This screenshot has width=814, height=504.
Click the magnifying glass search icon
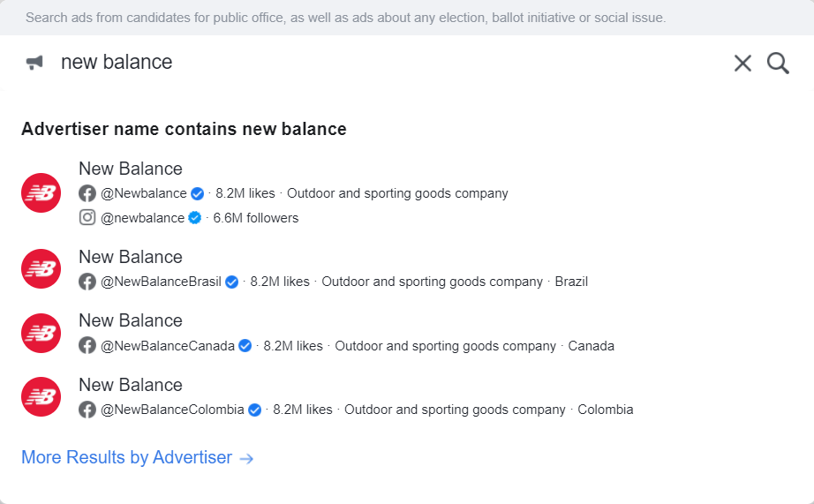pyautogui.click(x=778, y=64)
